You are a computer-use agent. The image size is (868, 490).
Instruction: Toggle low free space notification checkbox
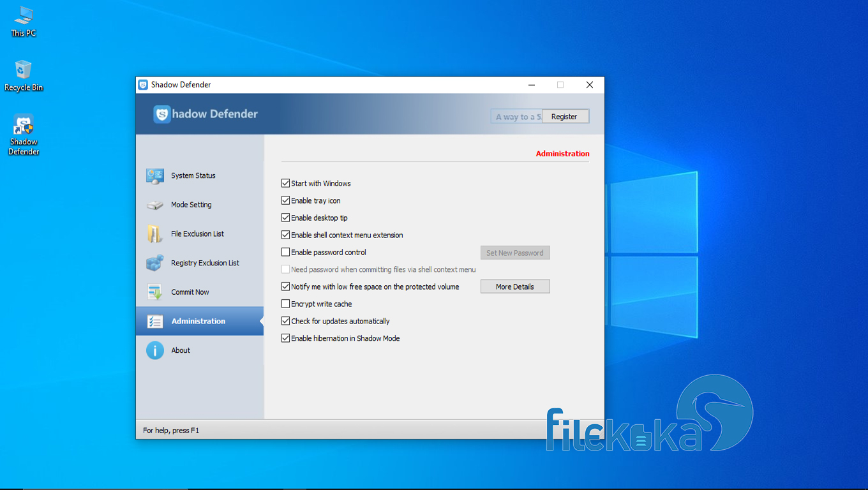pyautogui.click(x=286, y=286)
